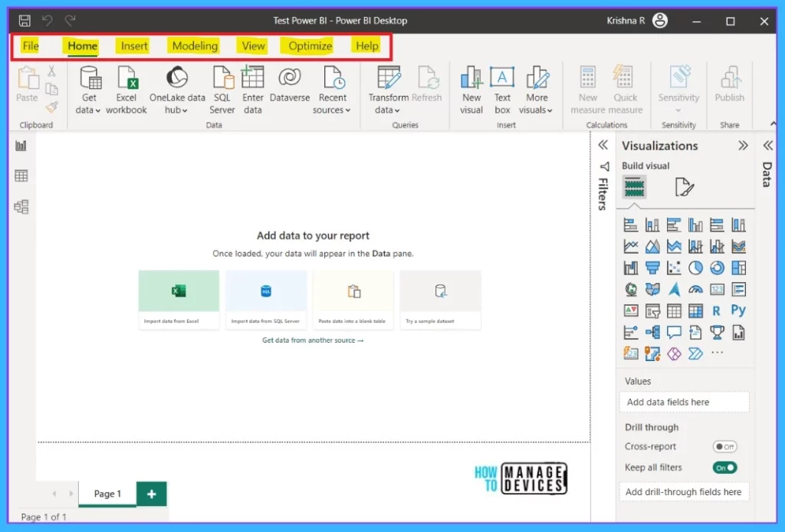Viewport: 785px width, 532px height.
Task: Click the Publish button
Action: (x=730, y=84)
